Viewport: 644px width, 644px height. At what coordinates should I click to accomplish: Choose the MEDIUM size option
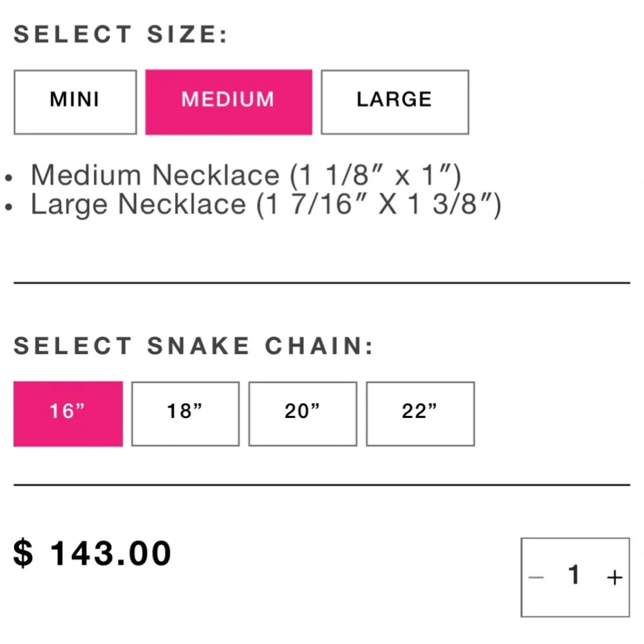[228, 101]
